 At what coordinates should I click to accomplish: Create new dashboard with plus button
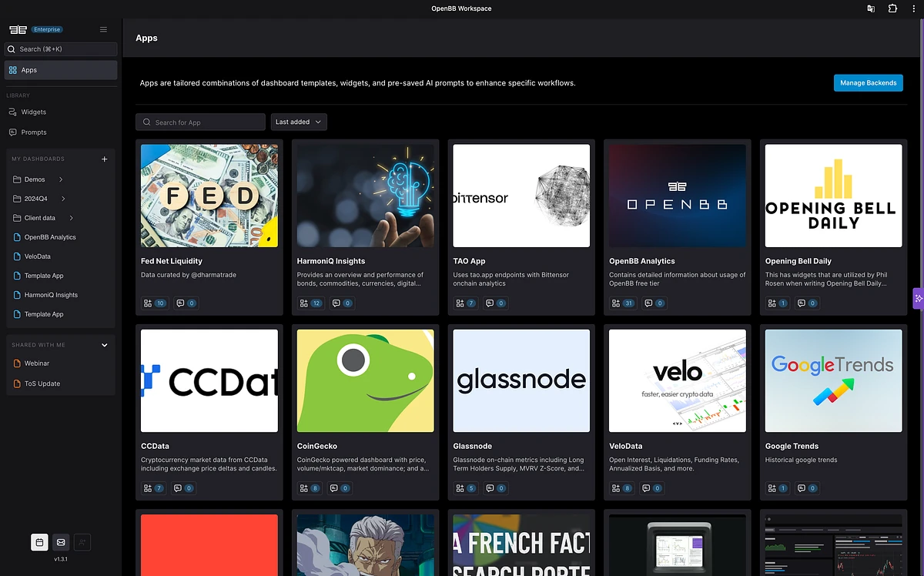[x=104, y=159]
